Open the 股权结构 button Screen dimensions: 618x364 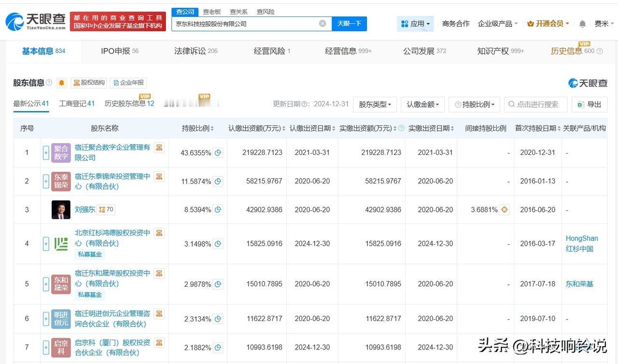[x=89, y=83]
